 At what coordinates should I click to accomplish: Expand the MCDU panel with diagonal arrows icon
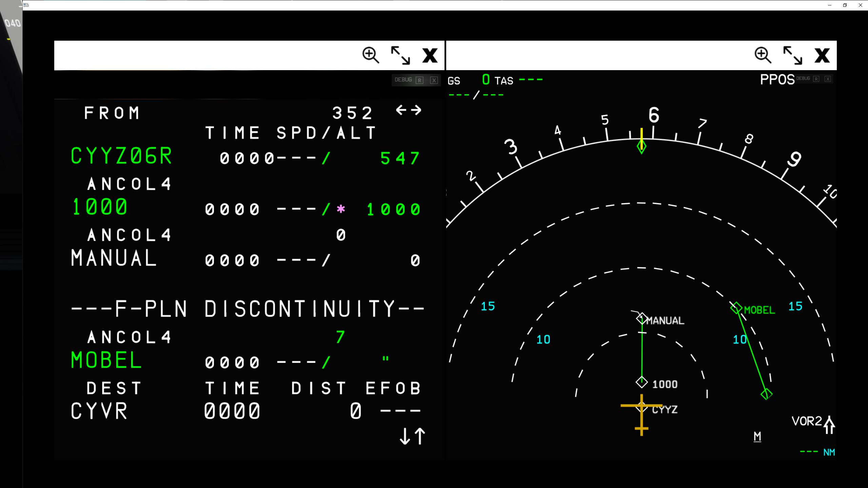tap(400, 55)
